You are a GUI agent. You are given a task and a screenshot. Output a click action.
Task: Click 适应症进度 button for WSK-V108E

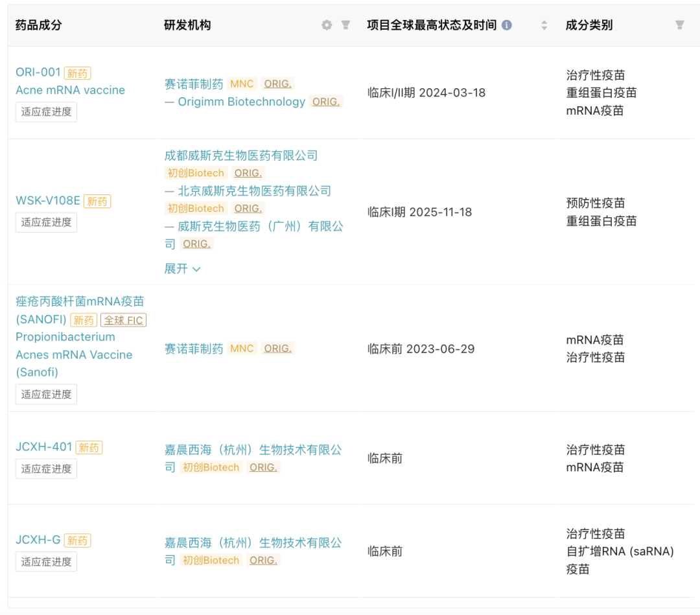46,222
